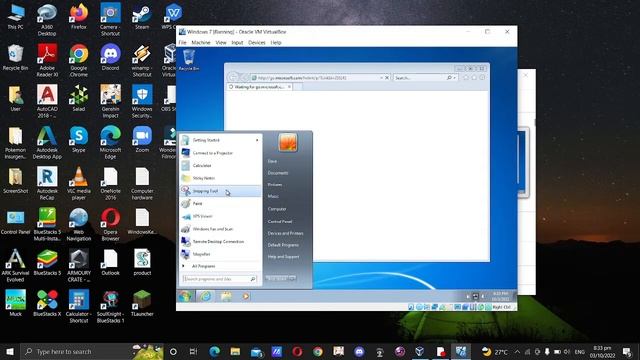Open Calculator from the Windows 7 Start menu

click(x=220, y=165)
